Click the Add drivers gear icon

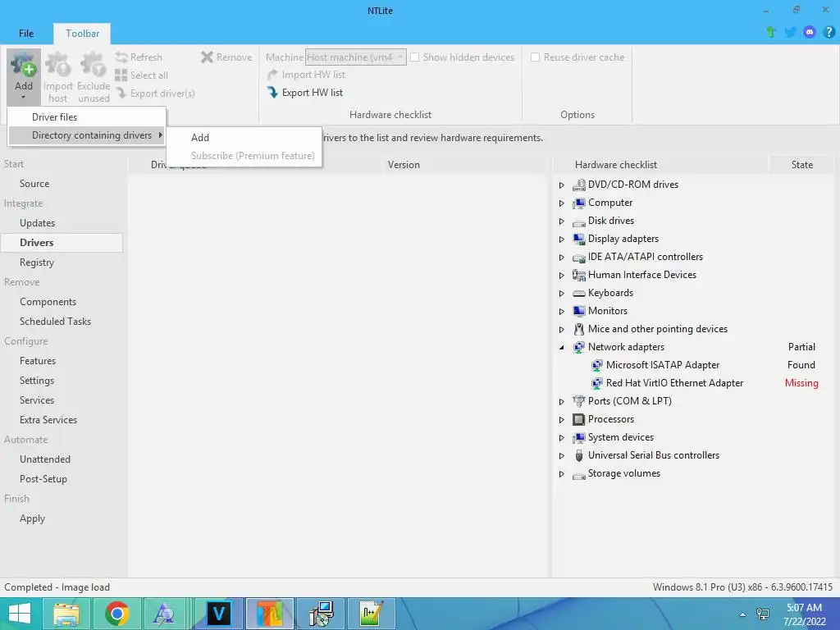(x=24, y=65)
